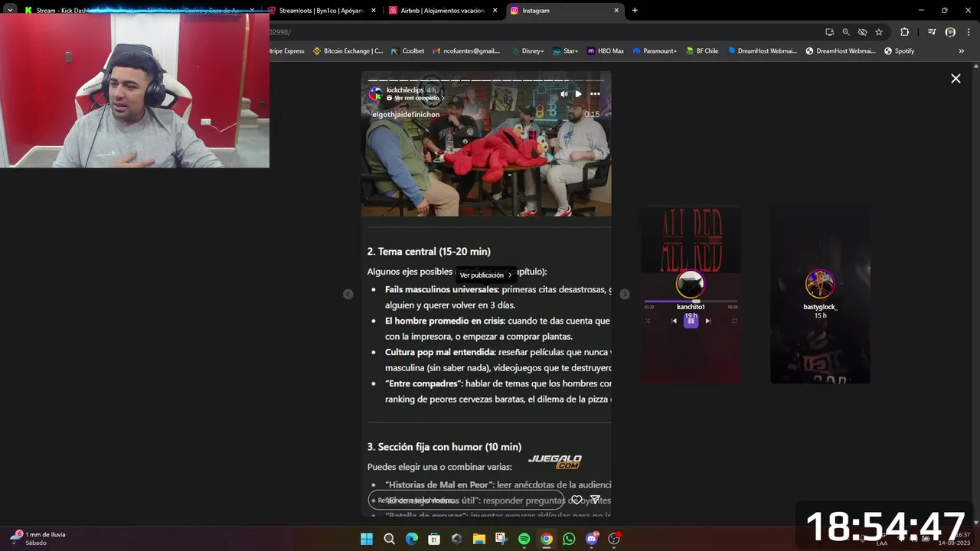The width and height of the screenshot is (980, 551).
Task: Open the zoom magnifier in address bar
Action: [x=846, y=32]
